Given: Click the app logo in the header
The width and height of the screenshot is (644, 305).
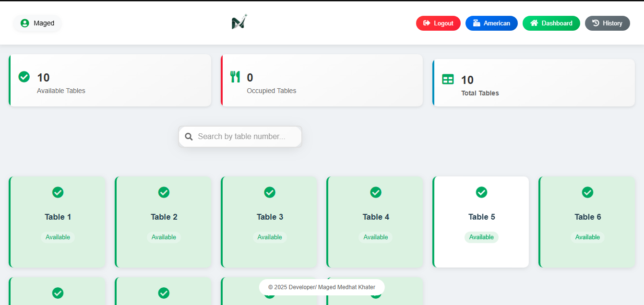Looking at the screenshot, I should [x=239, y=22].
